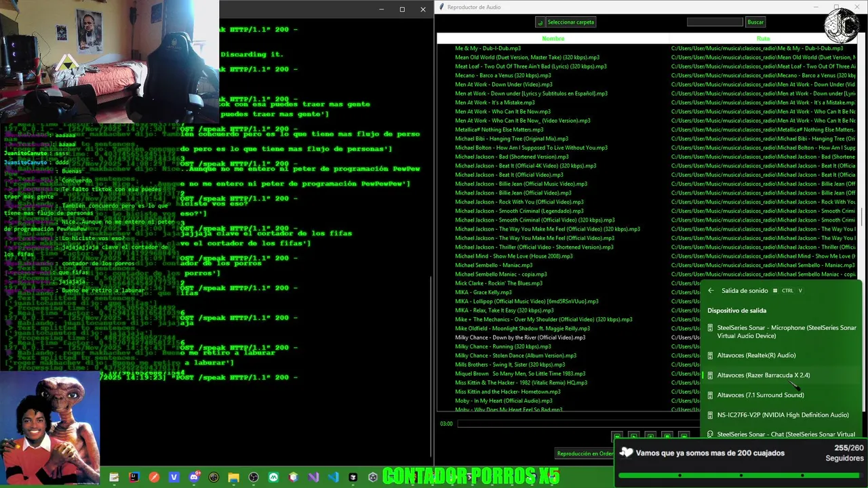Open the purple Visual Studio taskbar icon
This screenshot has width=868, height=488.
(x=313, y=477)
